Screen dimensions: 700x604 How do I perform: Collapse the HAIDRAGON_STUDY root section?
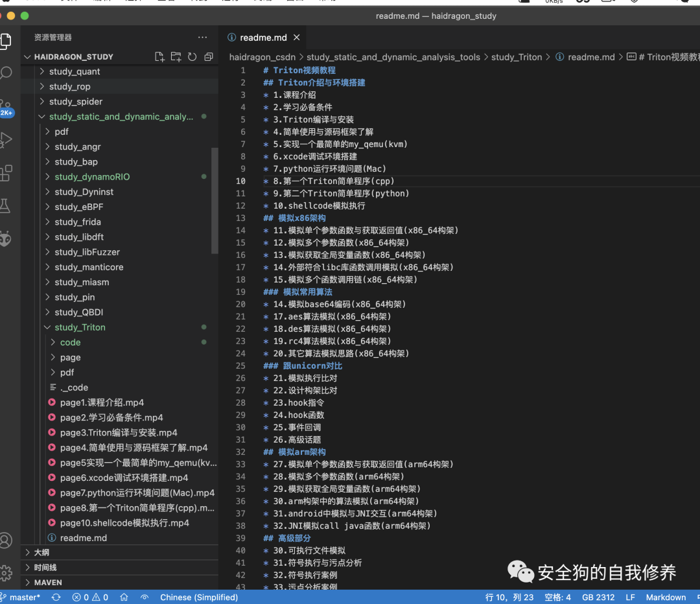(x=74, y=56)
